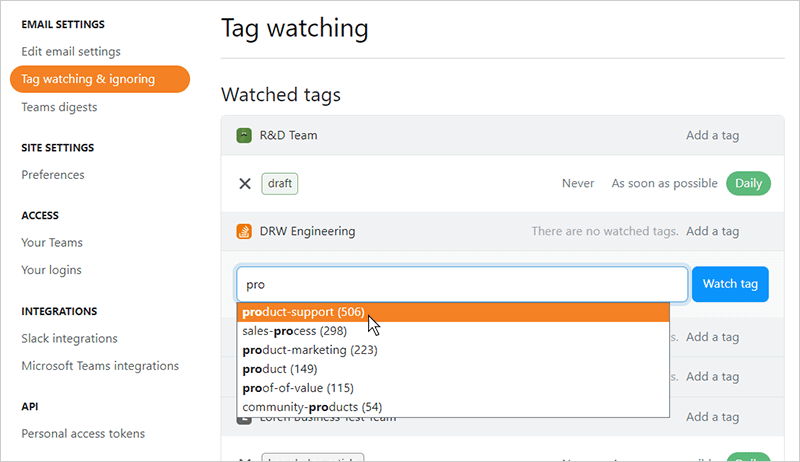Select Daily frequency for draft tag
Screen dimensions: 800x462
coord(748,183)
